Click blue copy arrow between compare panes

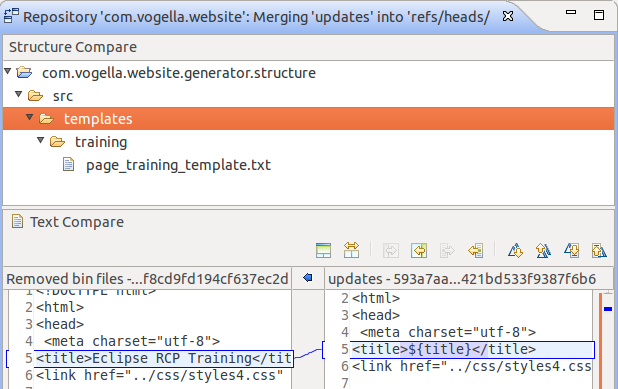tap(308, 278)
